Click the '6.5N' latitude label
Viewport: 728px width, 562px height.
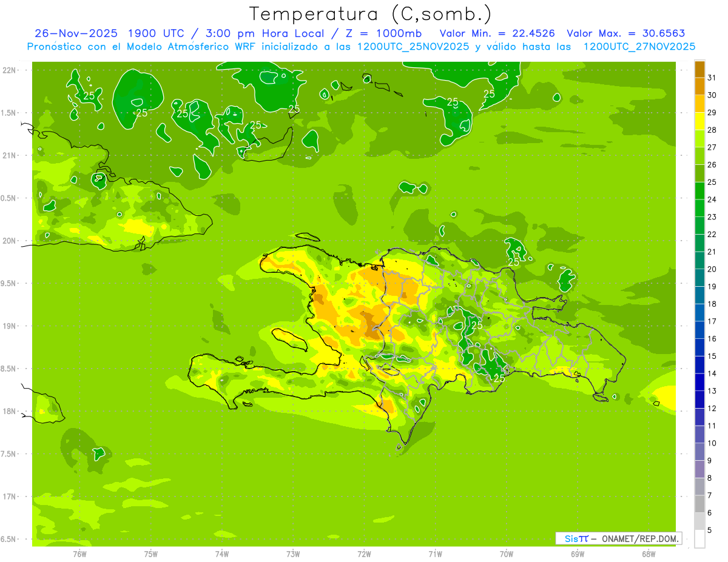9,539
